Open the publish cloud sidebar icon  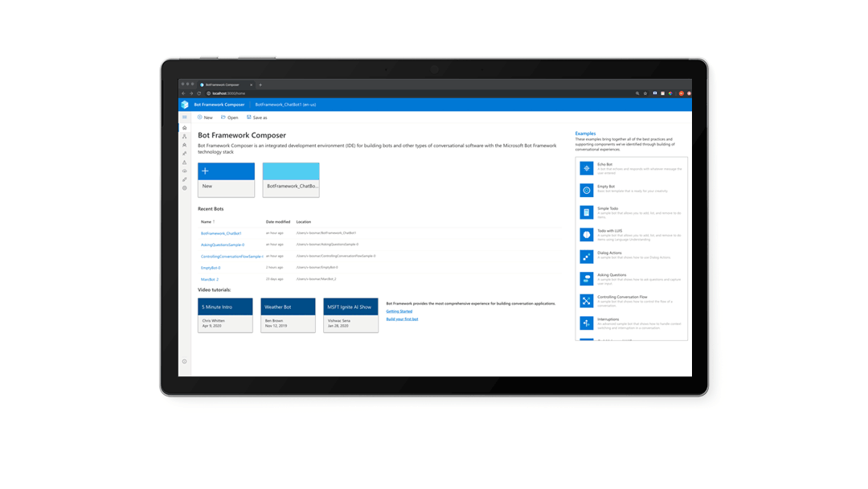184,171
